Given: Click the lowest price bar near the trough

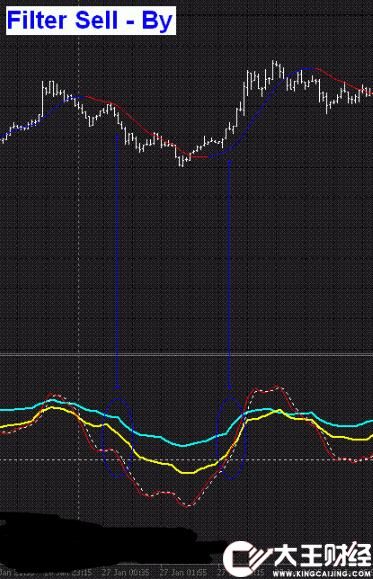Looking at the screenshot, I should 181,160.
